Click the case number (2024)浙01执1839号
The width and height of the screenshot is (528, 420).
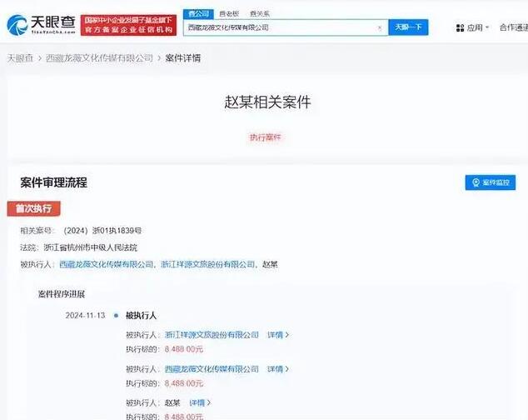tap(102, 231)
